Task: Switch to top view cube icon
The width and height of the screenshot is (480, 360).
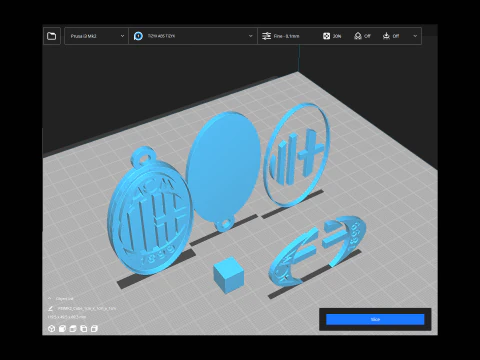Action: (x=73, y=329)
